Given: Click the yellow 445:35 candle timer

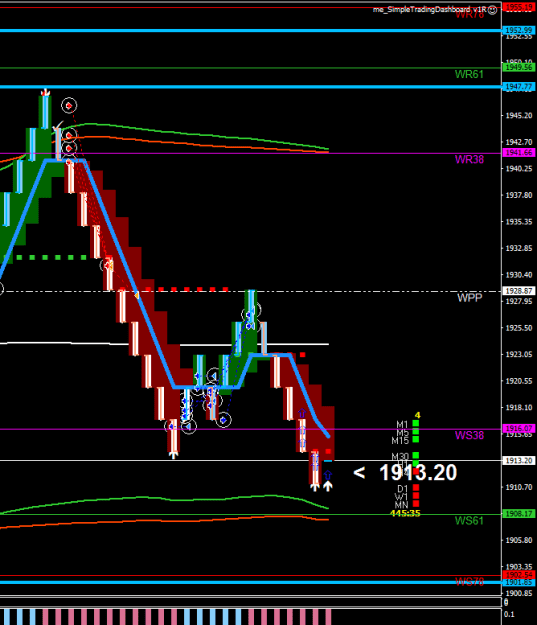Looking at the screenshot, I should (405, 513).
